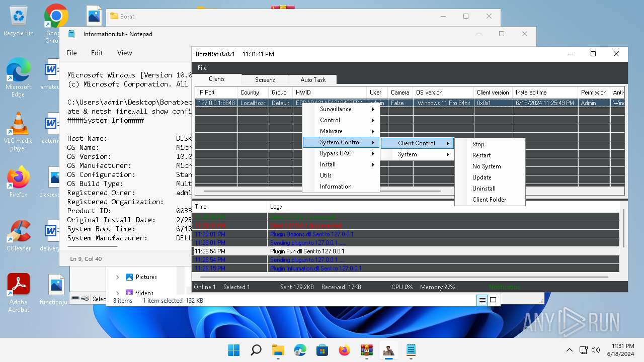Launch Firefox from the desktop shortcut
The width and height of the screenshot is (644, 362).
19,182
